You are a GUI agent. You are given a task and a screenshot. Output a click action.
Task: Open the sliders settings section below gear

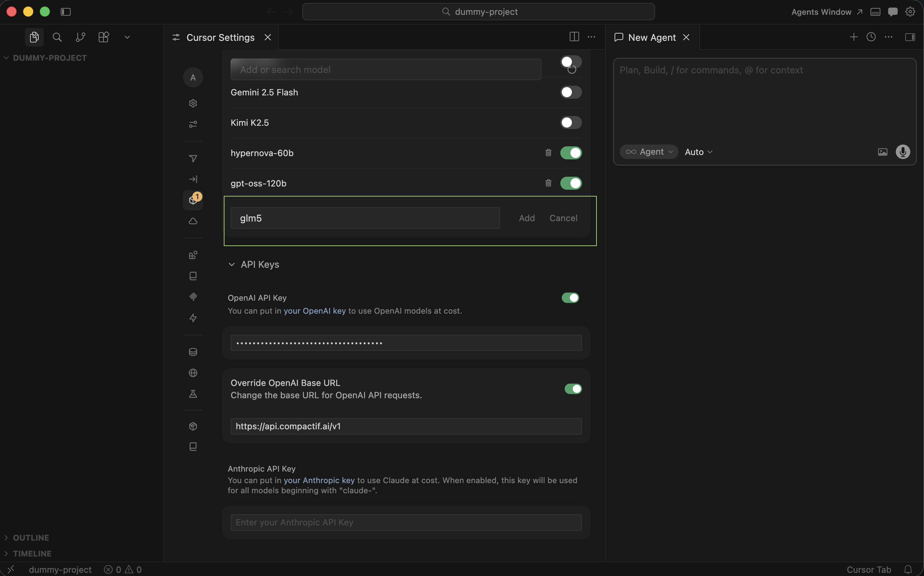pyautogui.click(x=193, y=124)
